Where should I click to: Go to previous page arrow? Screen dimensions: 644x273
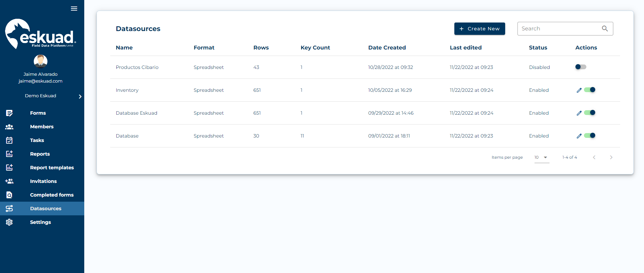[x=594, y=157]
